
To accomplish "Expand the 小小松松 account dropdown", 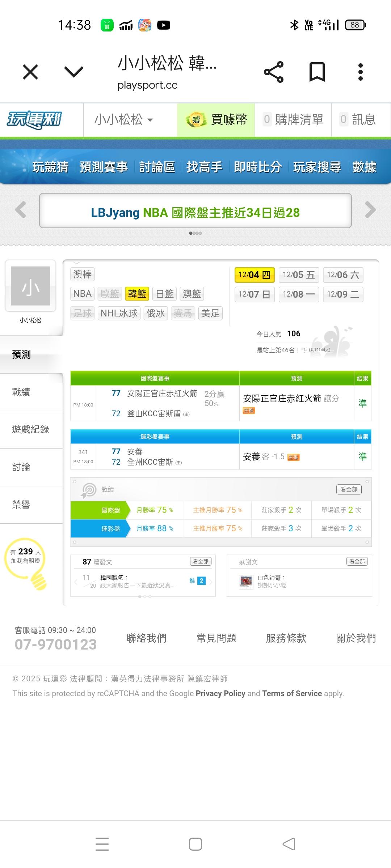I will click(124, 120).
